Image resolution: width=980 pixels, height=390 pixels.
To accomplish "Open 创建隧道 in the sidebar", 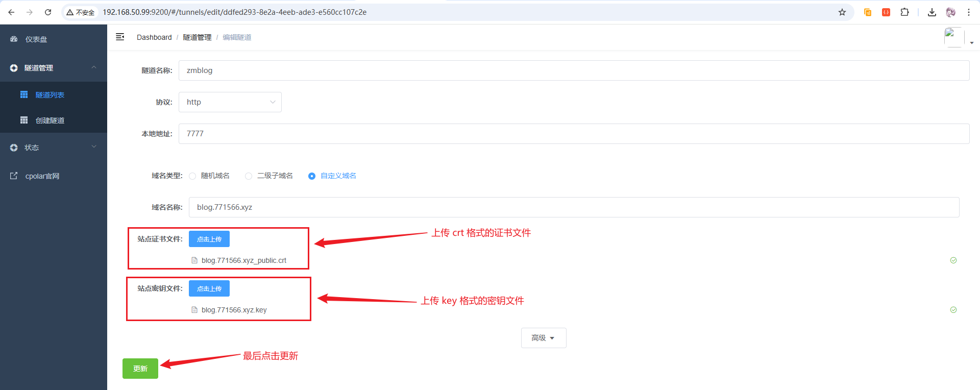I will pyautogui.click(x=50, y=120).
